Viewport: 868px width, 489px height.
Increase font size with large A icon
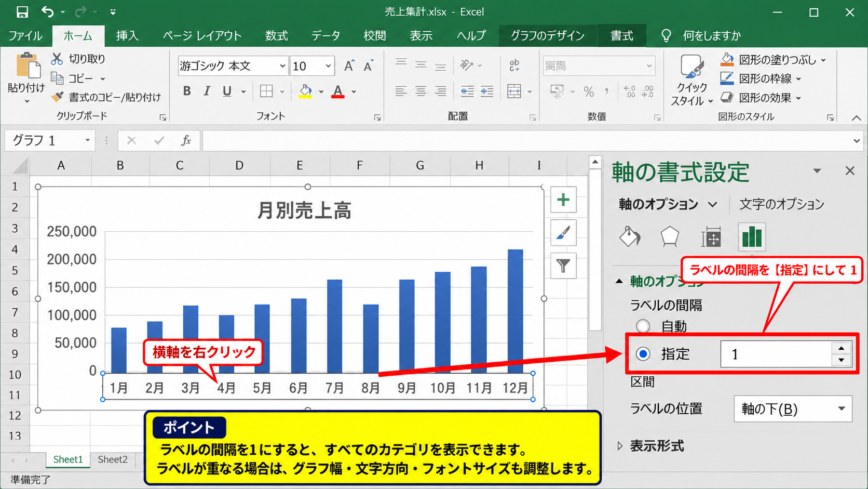349,66
